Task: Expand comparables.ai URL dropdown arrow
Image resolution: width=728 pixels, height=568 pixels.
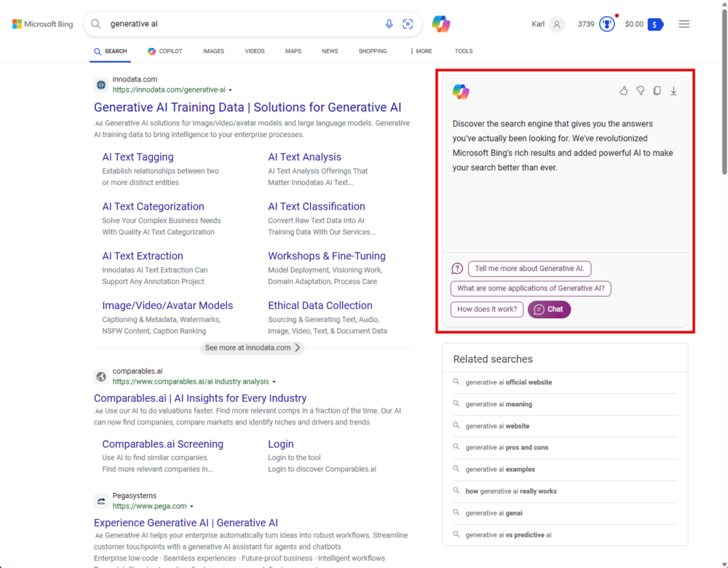Action: coord(274,382)
